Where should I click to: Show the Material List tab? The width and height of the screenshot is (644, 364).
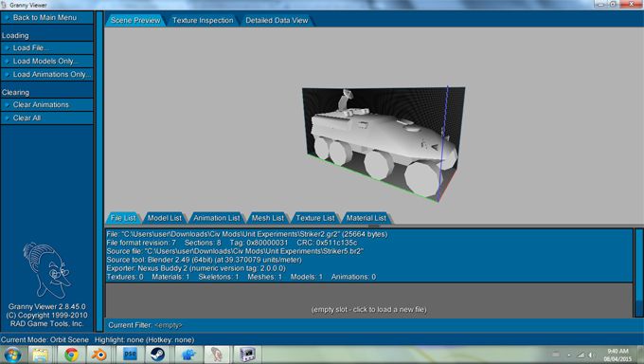[x=366, y=218]
